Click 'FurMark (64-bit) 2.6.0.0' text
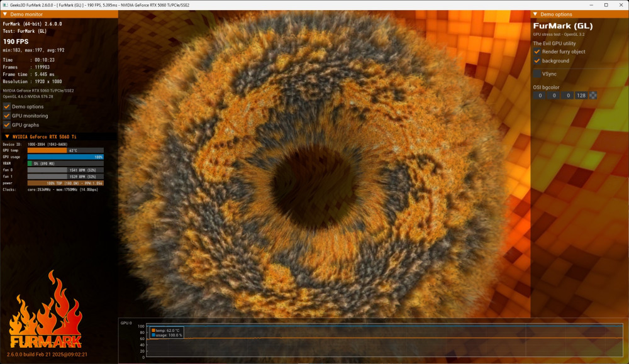 tap(33, 24)
